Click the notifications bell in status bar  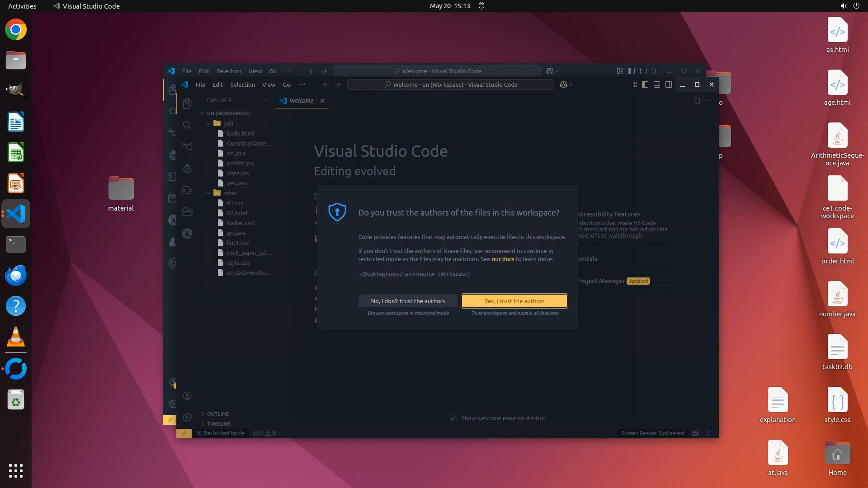point(709,433)
